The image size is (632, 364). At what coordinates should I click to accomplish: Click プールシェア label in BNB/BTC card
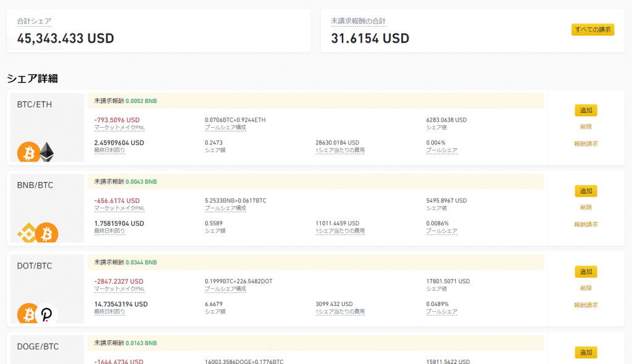coord(442,231)
